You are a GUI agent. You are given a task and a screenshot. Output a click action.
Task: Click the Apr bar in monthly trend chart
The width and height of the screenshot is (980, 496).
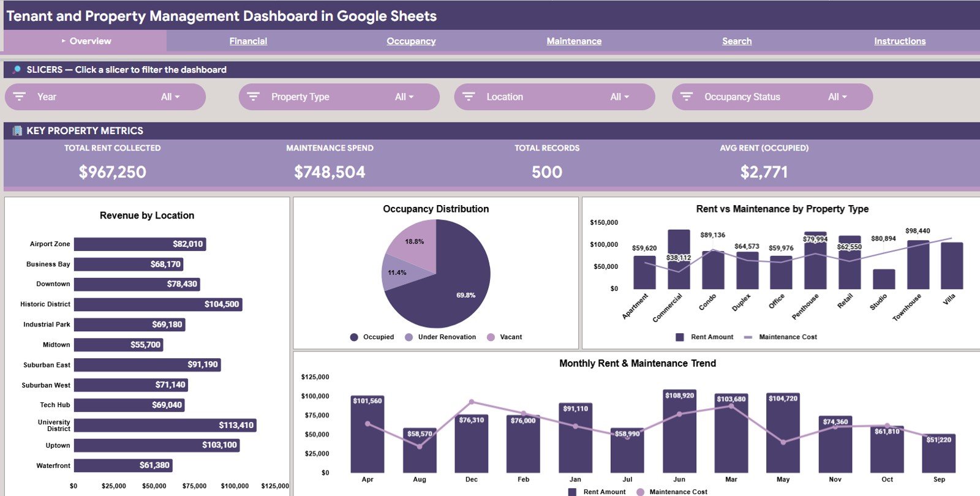click(367, 434)
